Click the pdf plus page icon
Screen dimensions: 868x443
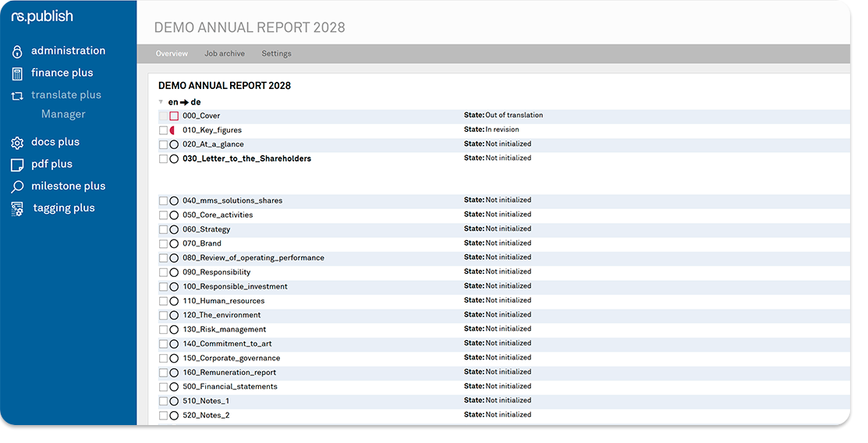[x=17, y=165]
